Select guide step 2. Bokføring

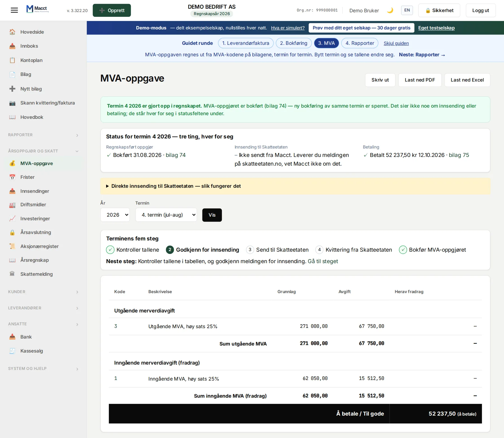click(294, 43)
